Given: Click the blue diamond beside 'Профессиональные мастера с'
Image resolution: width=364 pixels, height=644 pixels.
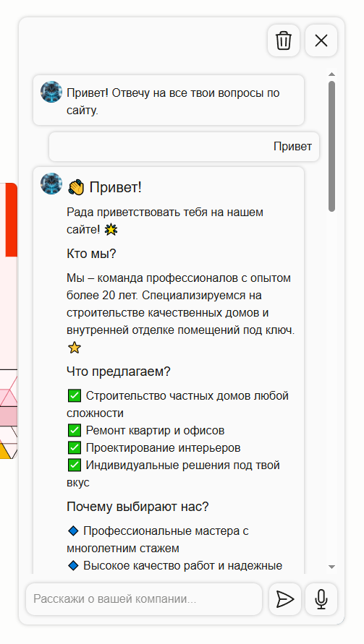Looking at the screenshot, I should coord(73,531).
